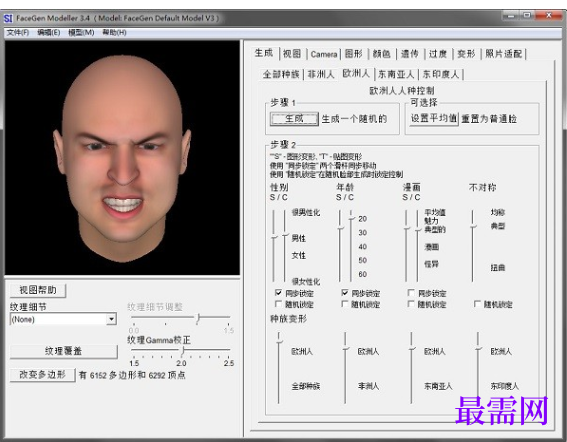The height and width of the screenshot is (442, 567).
Task: Switch to the Camera tab
Action: pyautogui.click(x=324, y=54)
